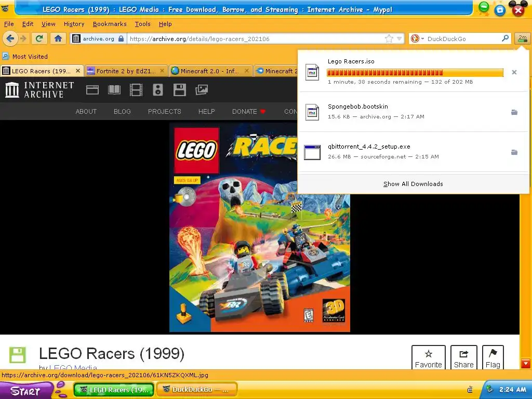Open the Help menu

click(165, 24)
